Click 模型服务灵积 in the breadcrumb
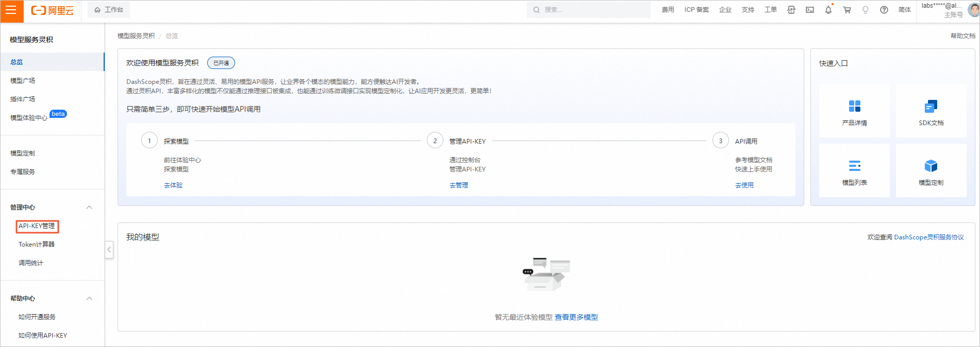 tap(136, 36)
